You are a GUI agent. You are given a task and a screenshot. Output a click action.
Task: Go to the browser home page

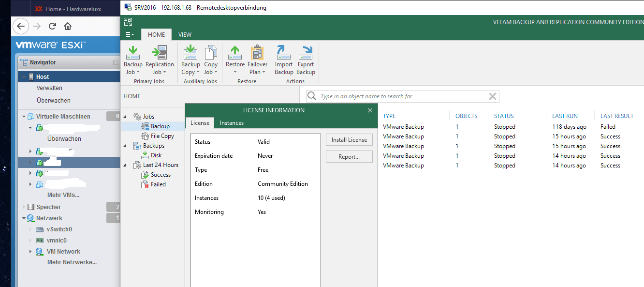click(68, 26)
